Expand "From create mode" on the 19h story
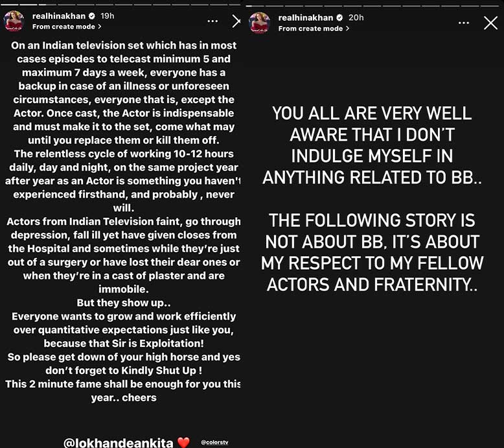 click(67, 27)
